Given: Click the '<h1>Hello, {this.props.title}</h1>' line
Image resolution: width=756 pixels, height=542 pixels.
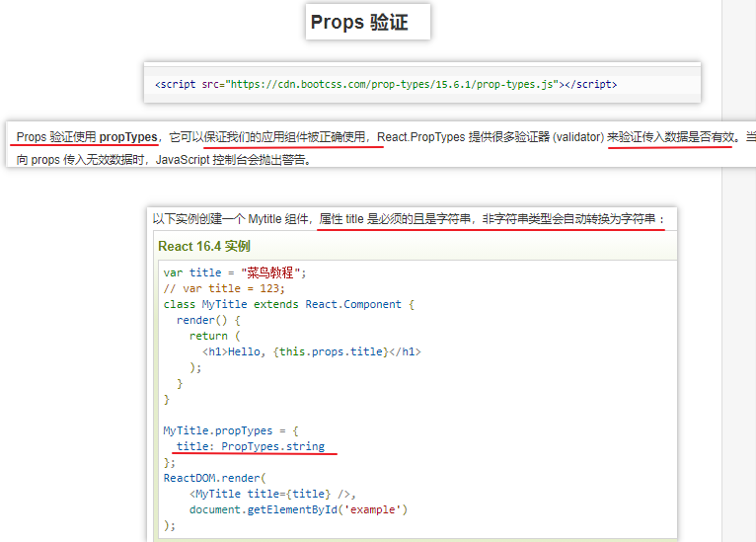Looking at the screenshot, I should 312,351.
